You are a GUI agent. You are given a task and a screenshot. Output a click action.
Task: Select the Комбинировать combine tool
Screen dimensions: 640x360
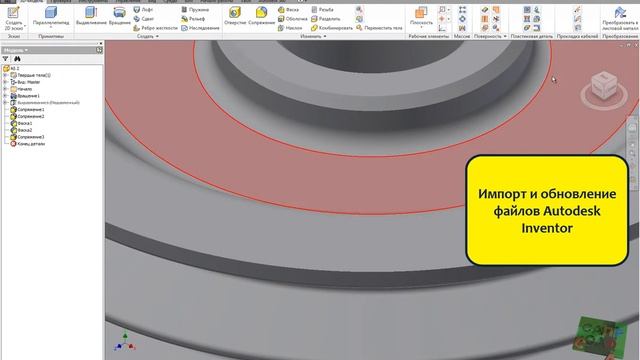tap(331, 28)
